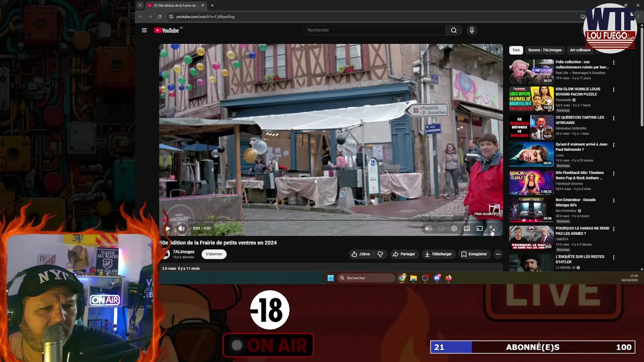
Task: Save video with Enregistrer button
Action: click(x=474, y=254)
